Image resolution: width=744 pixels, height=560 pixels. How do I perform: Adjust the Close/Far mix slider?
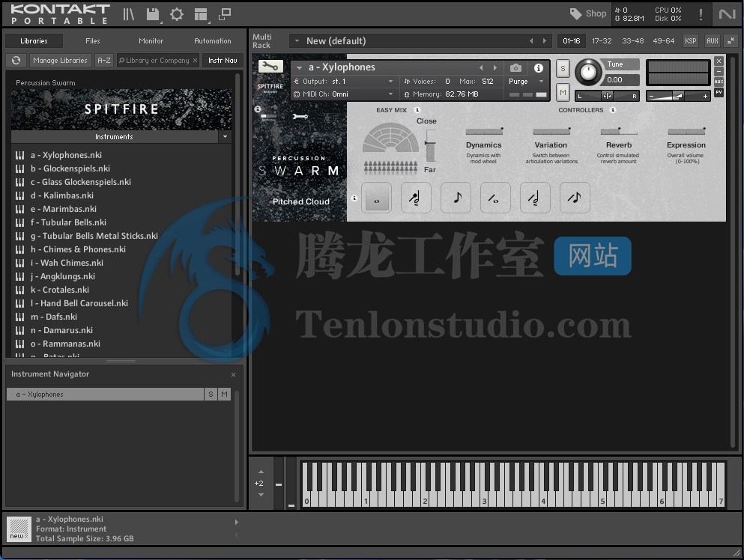[430, 145]
